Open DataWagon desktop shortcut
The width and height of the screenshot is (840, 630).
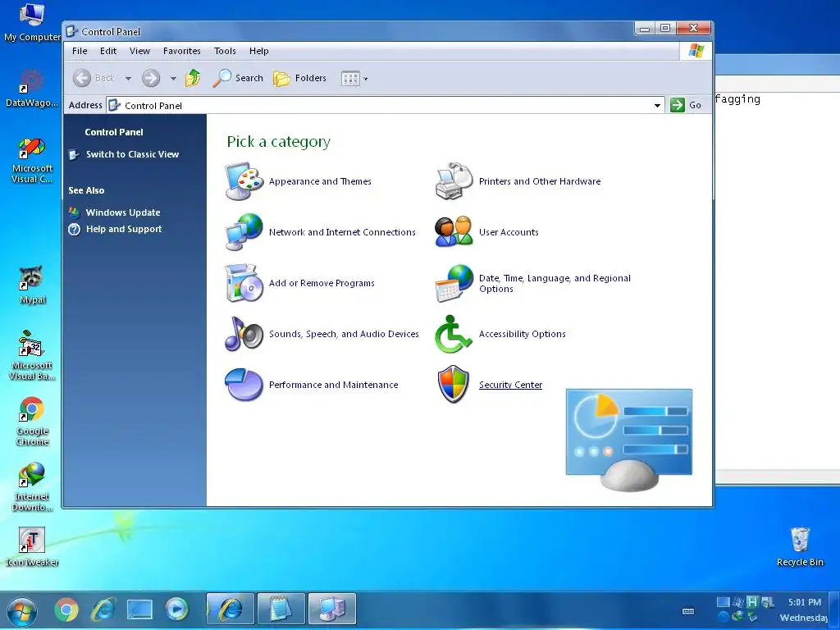(32, 89)
